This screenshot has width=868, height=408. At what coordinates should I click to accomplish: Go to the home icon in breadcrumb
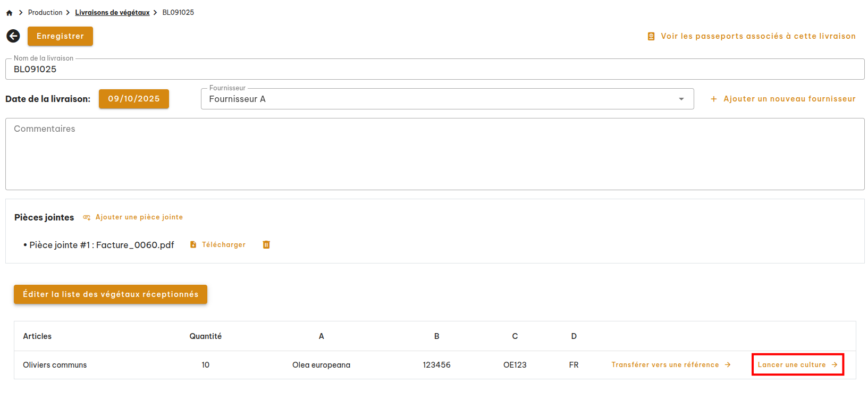(9, 13)
